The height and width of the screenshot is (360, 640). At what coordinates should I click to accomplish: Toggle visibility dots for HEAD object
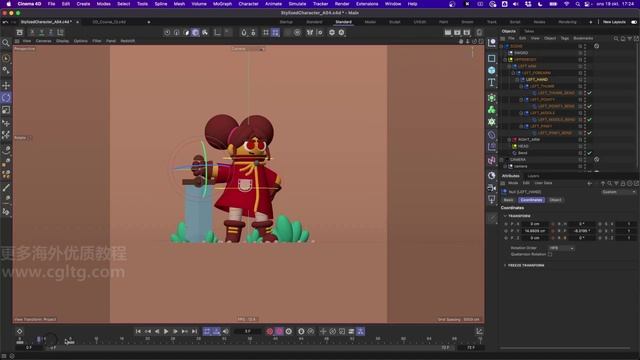(585, 146)
